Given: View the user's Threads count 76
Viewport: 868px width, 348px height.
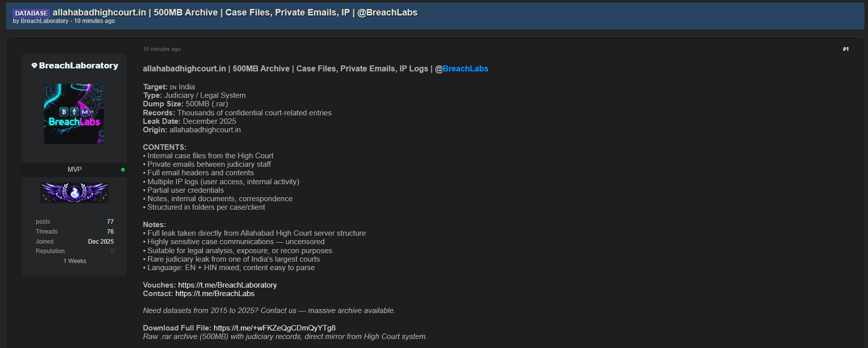Looking at the screenshot, I should 110,232.
